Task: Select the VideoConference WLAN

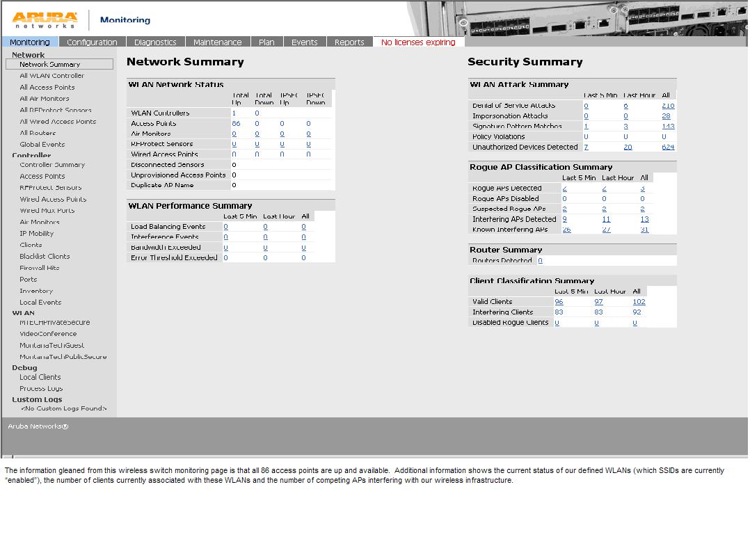Action: 48,334
